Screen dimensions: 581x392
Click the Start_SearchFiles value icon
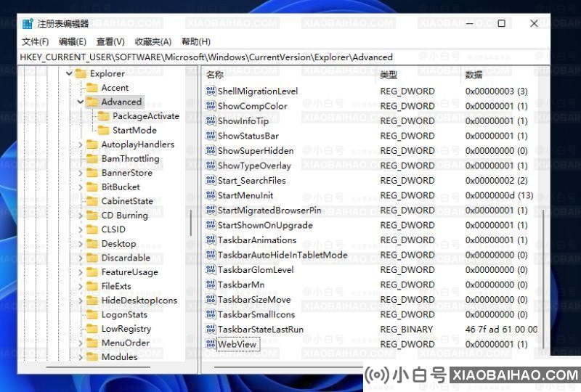tap(211, 181)
